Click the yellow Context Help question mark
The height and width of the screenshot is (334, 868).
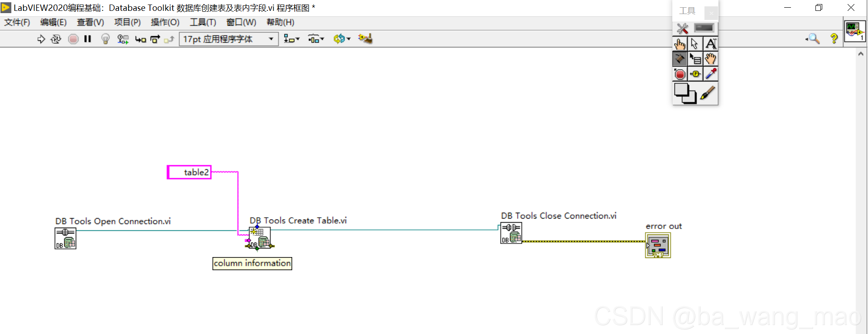(x=834, y=39)
